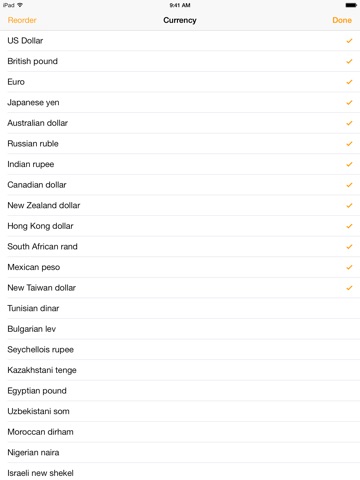The image size is (360, 480).
Task: Choose the Moroccan dirham entry
Action: (x=180, y=432)
